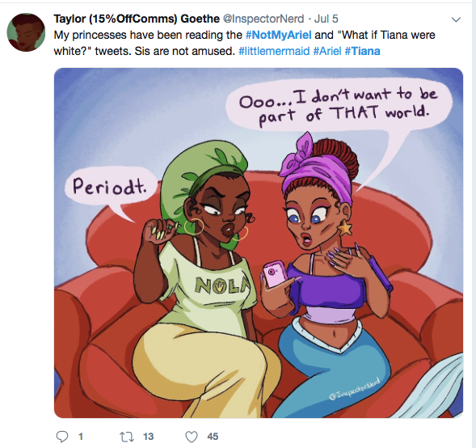This screenshot has height=448, width=476.
Task: Open the Taylor (15%OffComms) Goethe display name
Action: click(137, 19)
